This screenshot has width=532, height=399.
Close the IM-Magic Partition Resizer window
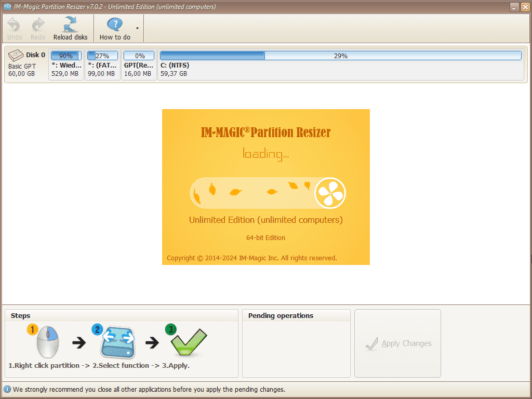pos(525,7)
